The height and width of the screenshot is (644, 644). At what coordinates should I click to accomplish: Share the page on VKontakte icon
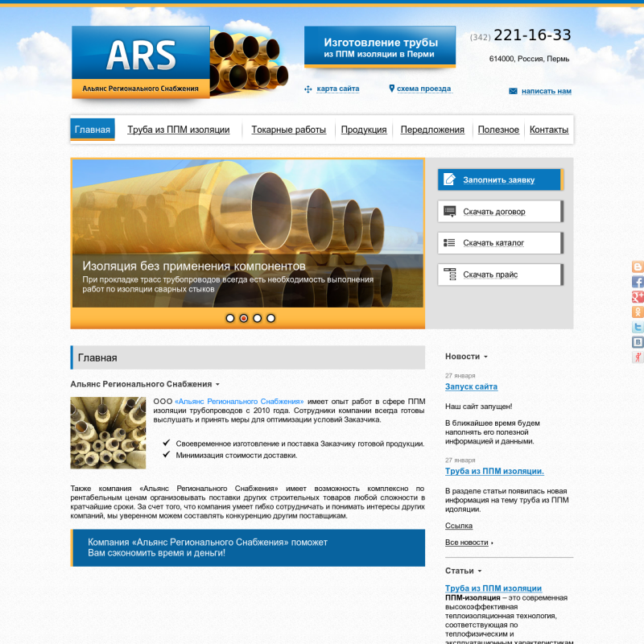[x=638, y=341]
